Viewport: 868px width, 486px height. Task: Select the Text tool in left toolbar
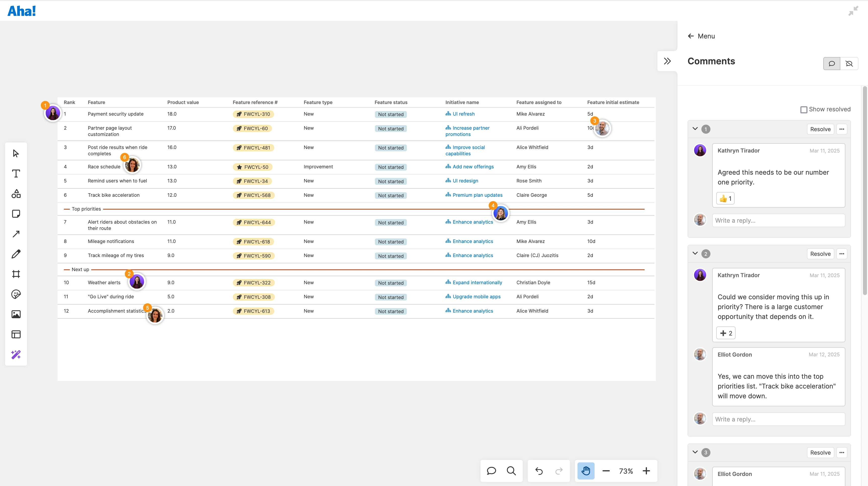tap(16, 174)
